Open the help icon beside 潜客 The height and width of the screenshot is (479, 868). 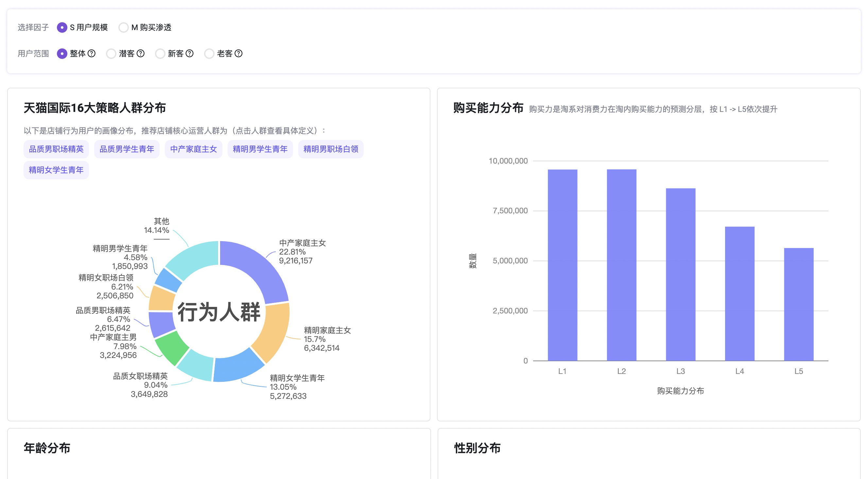pos(141,54)
